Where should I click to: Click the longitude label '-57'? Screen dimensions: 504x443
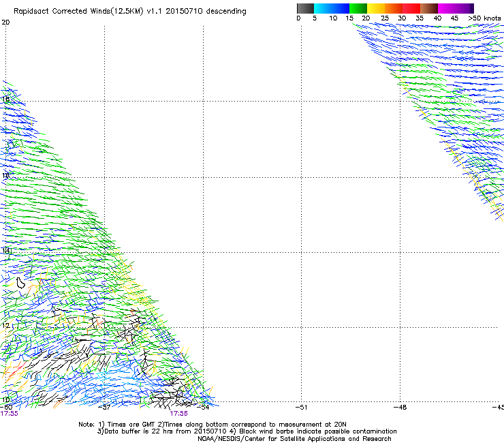tap(104, 408)
